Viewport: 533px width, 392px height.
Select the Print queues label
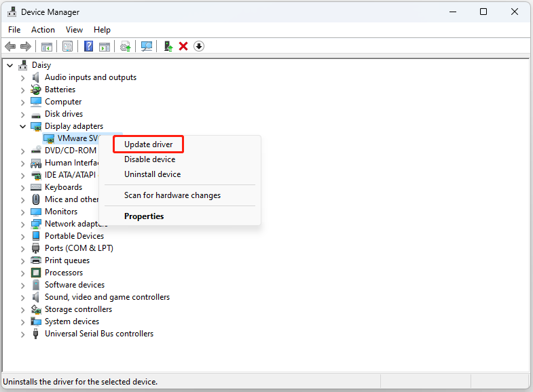67,260
